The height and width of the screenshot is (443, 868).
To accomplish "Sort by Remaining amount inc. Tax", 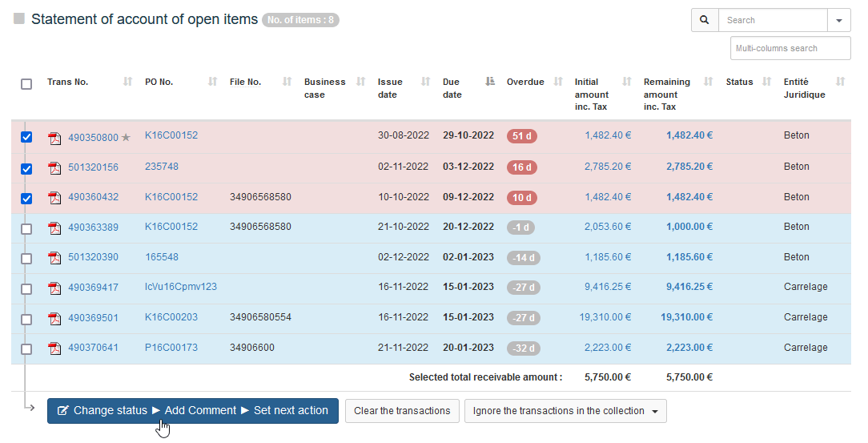I will [708, 82].
